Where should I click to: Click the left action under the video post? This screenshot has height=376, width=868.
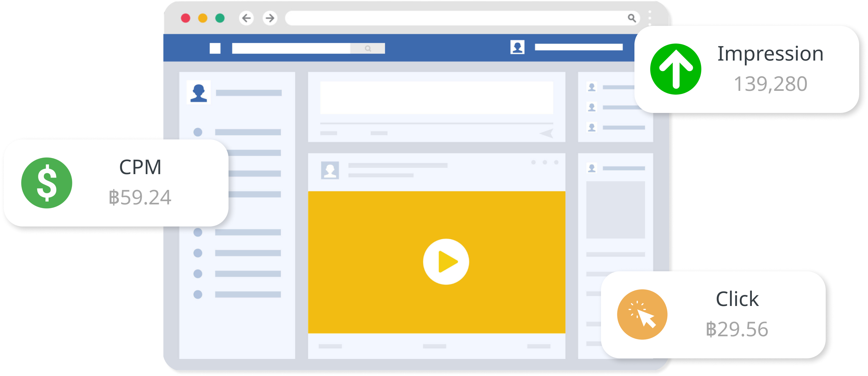330,346
